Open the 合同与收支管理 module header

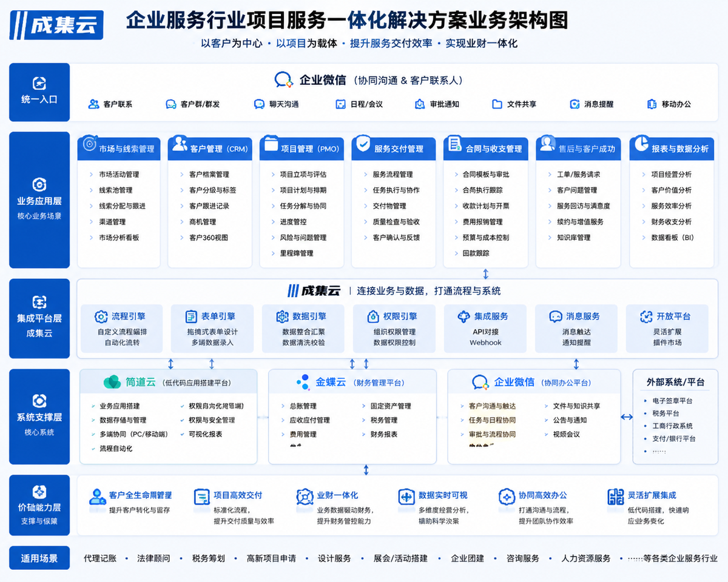485,149
